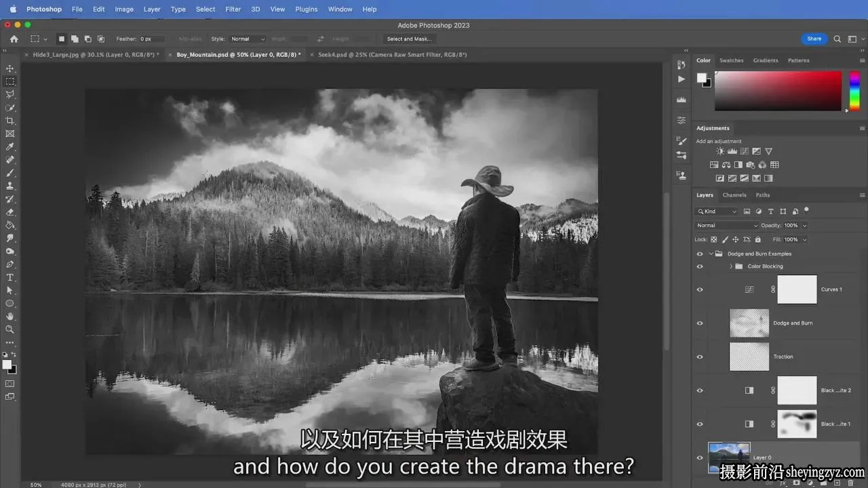The image size is (868, 488).
Task: Select the Crop tool
Action: [10, 121]
